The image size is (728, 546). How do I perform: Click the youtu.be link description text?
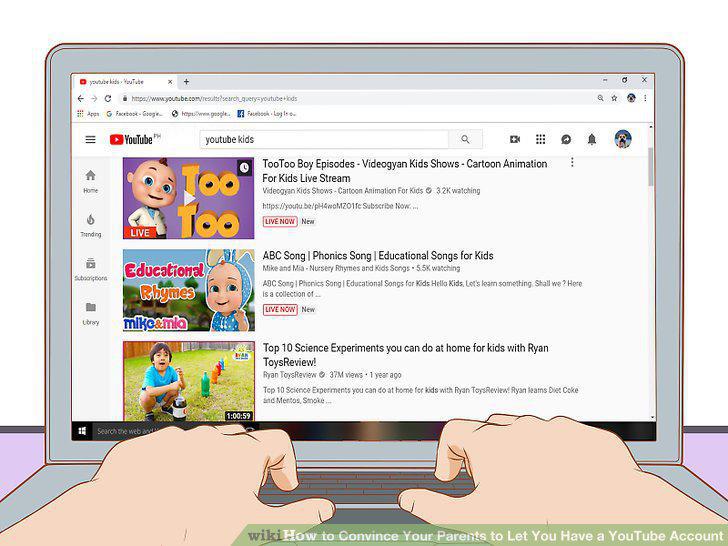340,206
